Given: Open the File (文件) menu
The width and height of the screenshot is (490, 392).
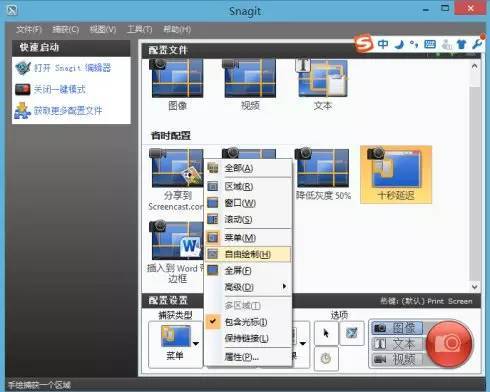Looking at the screenshot, I should coord(29,30).
